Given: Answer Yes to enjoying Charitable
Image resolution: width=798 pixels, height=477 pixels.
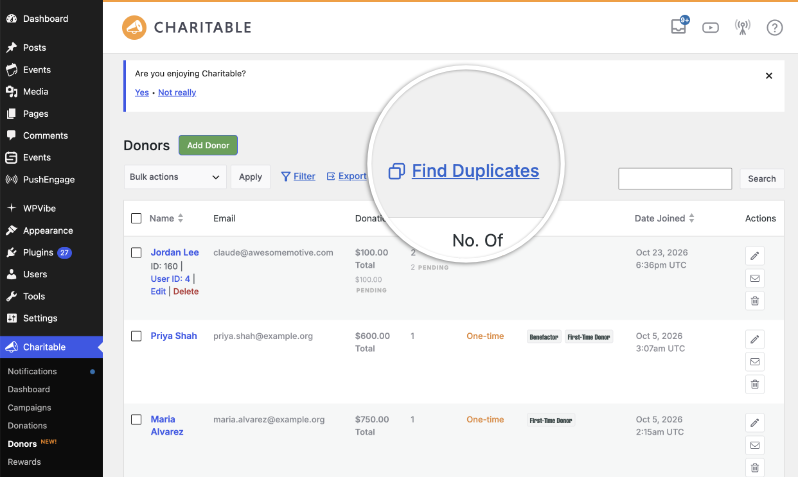Looking at the screenshot, I should point(141,92).
